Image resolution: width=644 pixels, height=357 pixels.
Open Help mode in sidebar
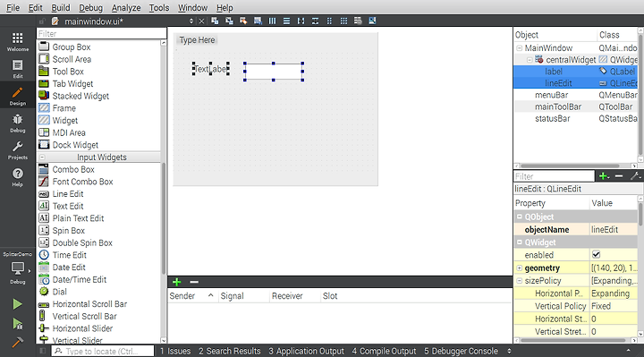(17, 177)
